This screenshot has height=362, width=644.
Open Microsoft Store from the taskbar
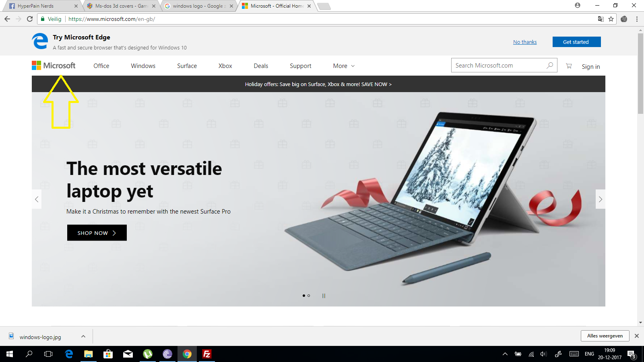[x=108, y=354]
